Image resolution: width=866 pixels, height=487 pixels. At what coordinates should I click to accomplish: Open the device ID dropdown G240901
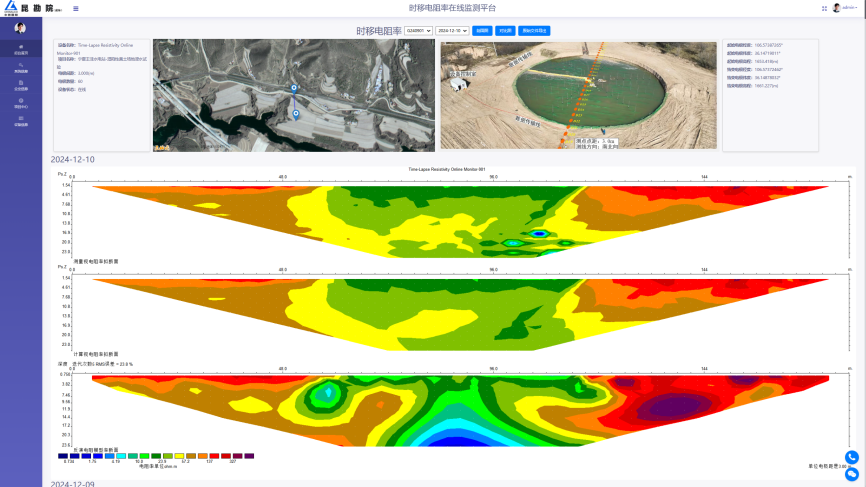418,31
